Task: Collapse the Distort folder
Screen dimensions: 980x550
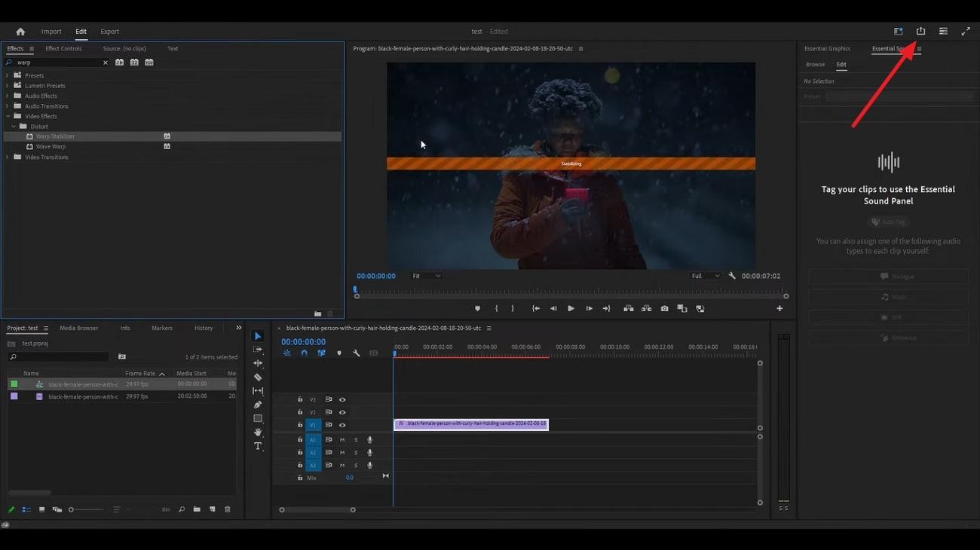Action: pyautogui.click(x=14, y=127)
